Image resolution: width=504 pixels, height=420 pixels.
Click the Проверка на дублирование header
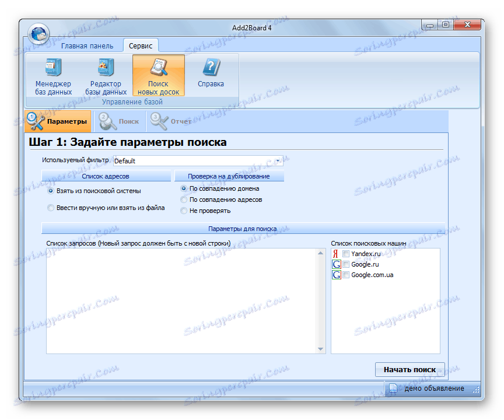tap(229, 176)
